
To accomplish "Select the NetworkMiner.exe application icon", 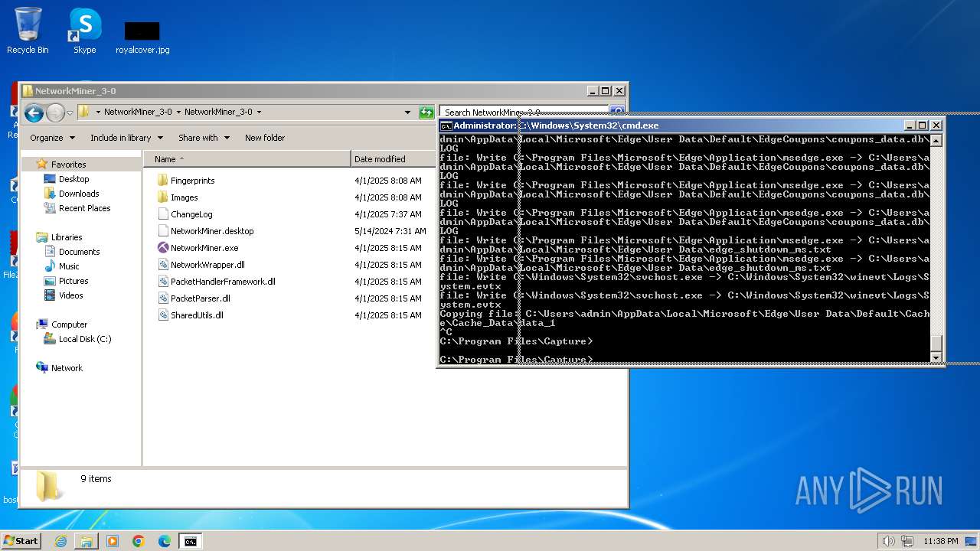I will point(162,248).
